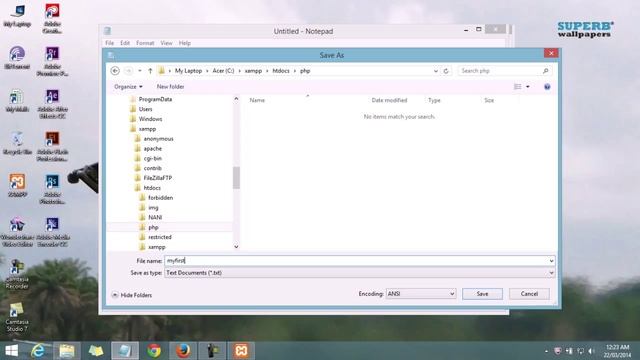
Task: Open the Save as type dropdown
Action: click(x=360, y=273)
